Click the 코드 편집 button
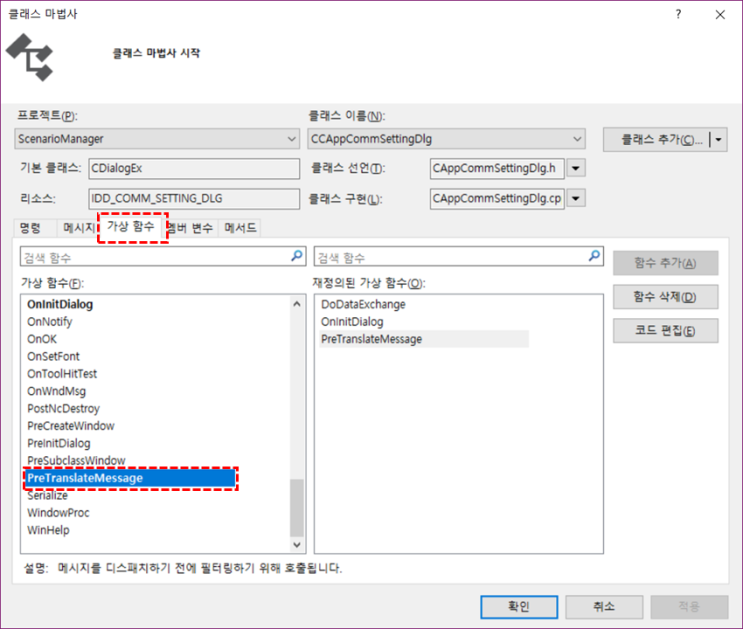The height and width of the screenshot is (629, 743). coord(665,330)
